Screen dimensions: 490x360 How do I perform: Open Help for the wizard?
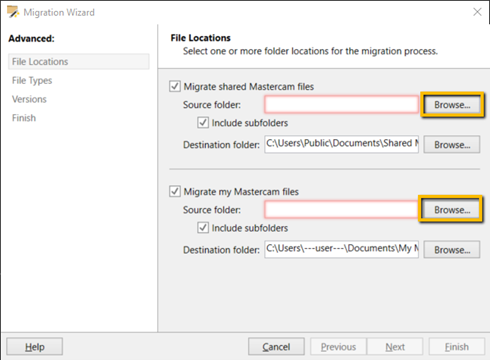tap(34, 347)
